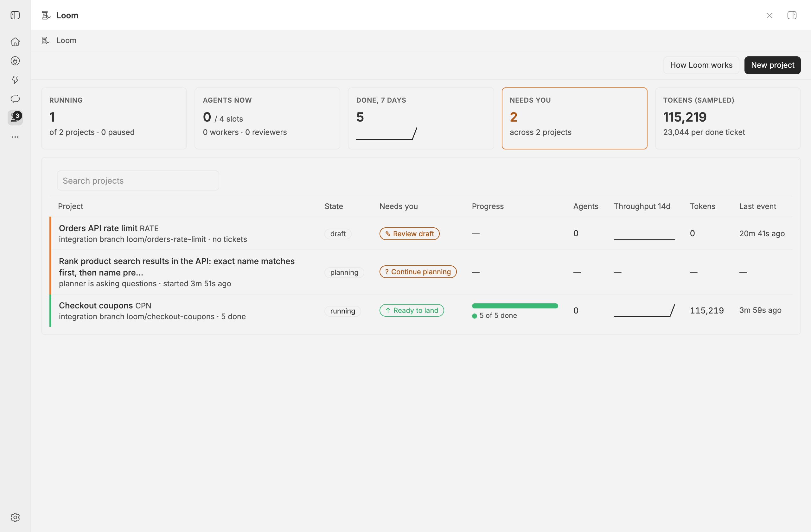Toggle the left sidebar panel icon
Viewport: 811px width, 532px height.
tap(15, 15)
